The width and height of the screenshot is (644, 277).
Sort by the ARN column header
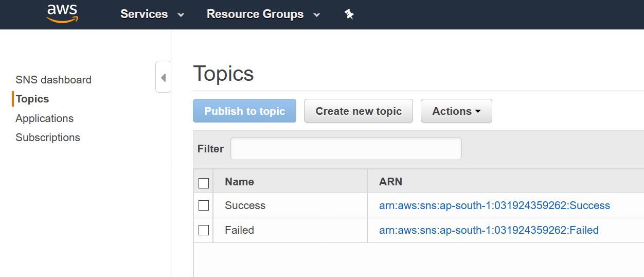(x=390, y=182)
